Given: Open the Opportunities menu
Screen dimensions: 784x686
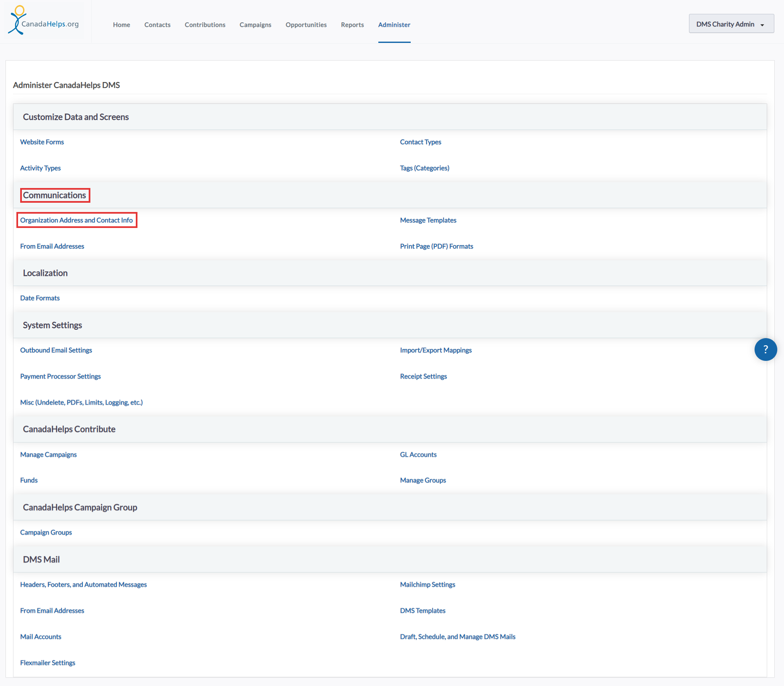Looking at the screenshot, I should point(306,25).
